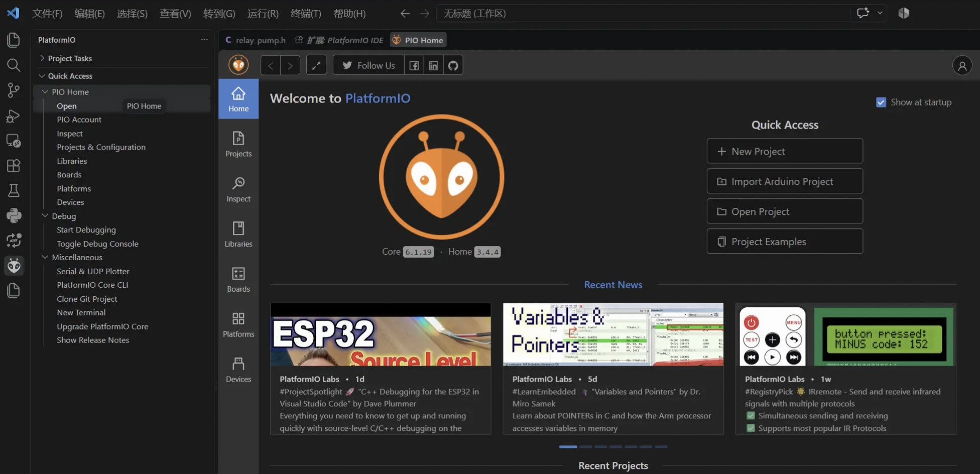Screen dimensions: 980x474
Task: Open PlatformIO GitHub page icon
Action: [x=453, y=65]
